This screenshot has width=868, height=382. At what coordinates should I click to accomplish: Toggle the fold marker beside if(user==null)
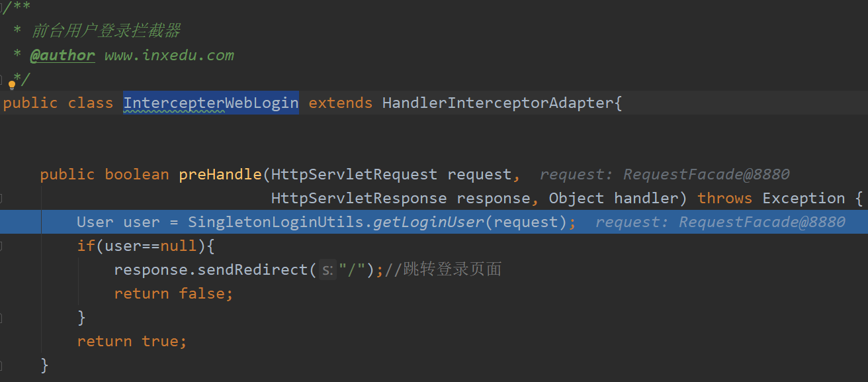(x=3, y=246)
